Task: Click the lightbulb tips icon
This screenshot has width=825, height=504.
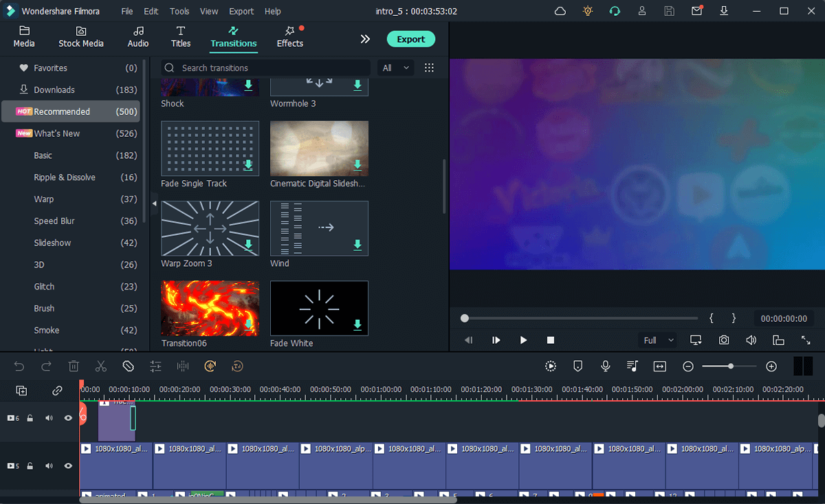Action: (588, 11)
